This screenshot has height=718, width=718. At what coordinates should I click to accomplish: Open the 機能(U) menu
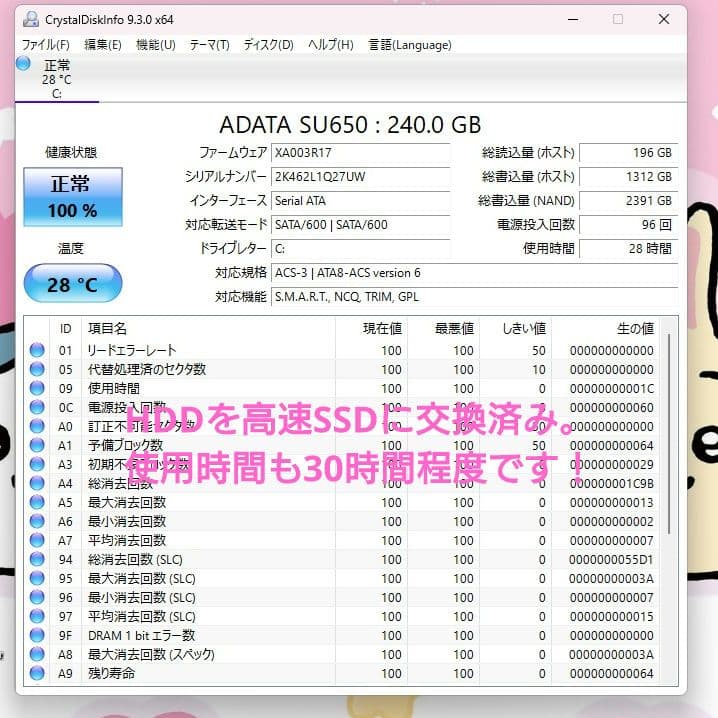[156, 45]
